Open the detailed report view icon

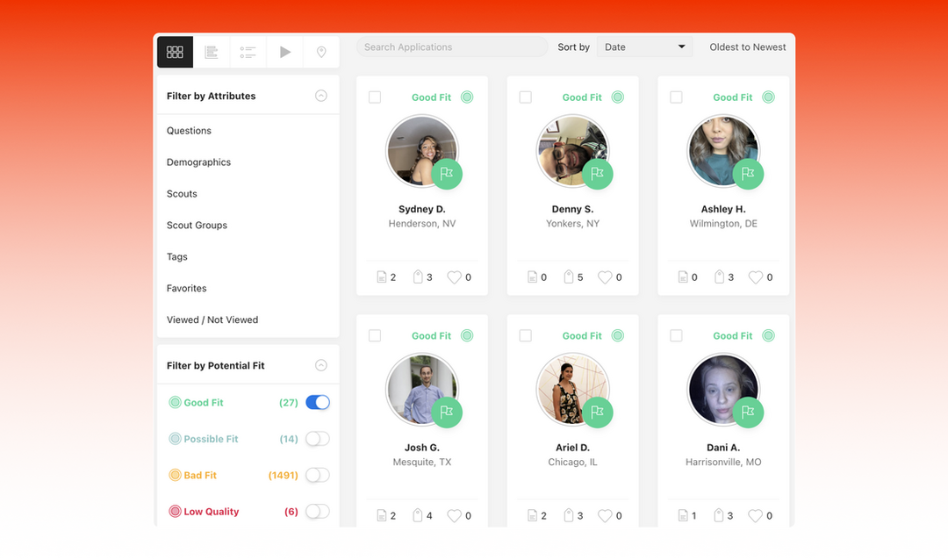click(212, 52)
